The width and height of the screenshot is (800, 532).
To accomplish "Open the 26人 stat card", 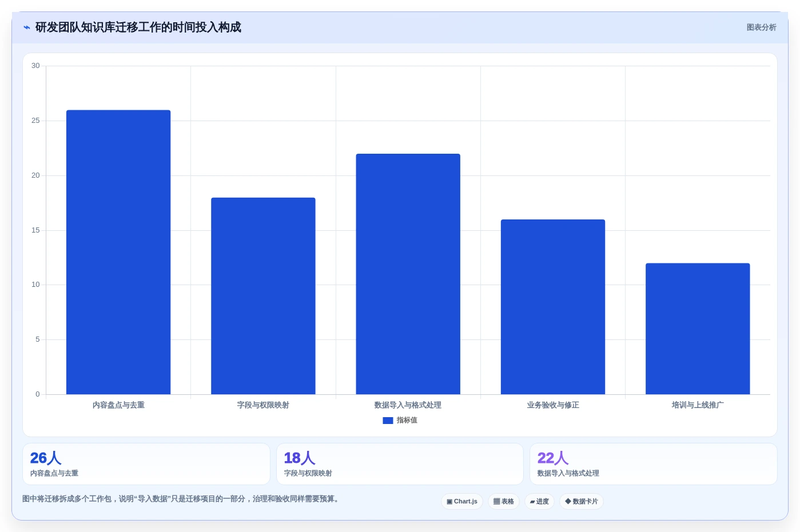I will tap(146, 464).
